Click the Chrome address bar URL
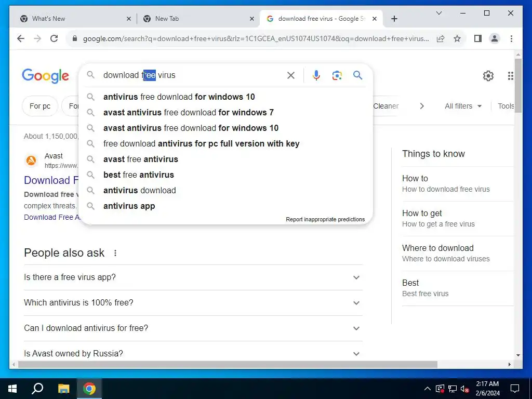 (256, 38)
